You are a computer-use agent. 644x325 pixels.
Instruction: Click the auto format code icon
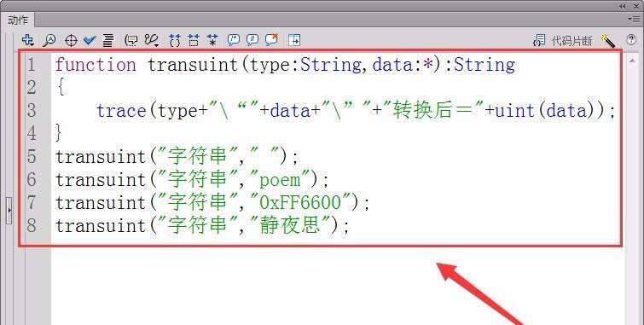pos(108,40)
